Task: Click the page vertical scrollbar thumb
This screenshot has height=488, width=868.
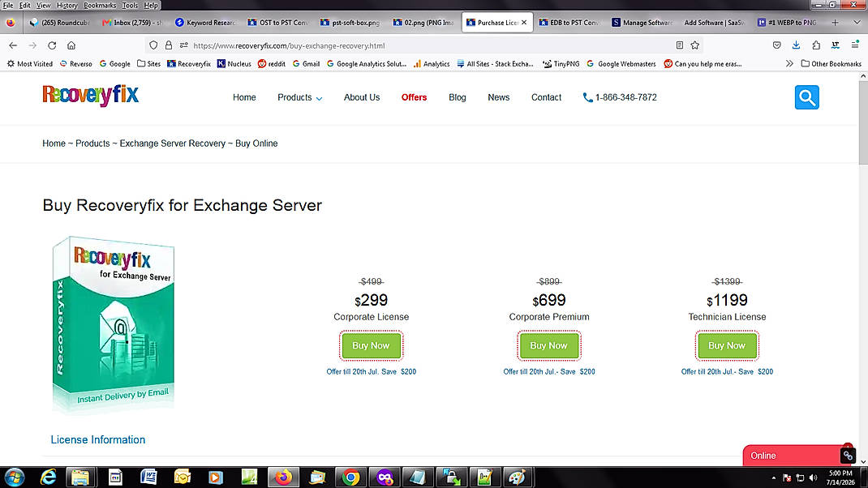Action: pos(863,123)
